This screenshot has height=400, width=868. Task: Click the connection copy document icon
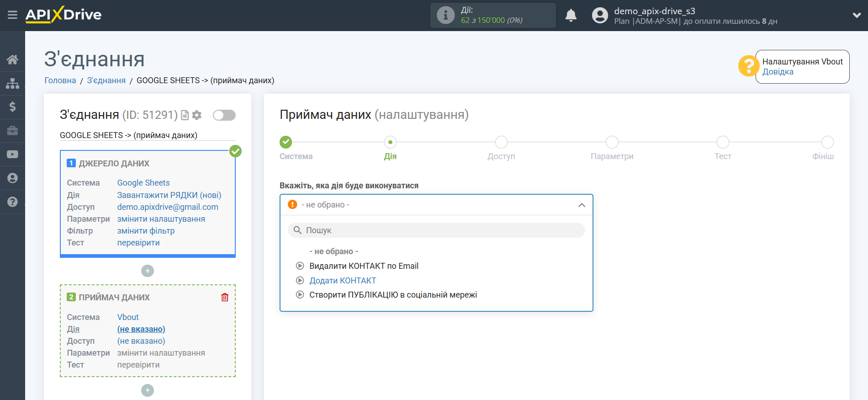click(x=185, y=115)
